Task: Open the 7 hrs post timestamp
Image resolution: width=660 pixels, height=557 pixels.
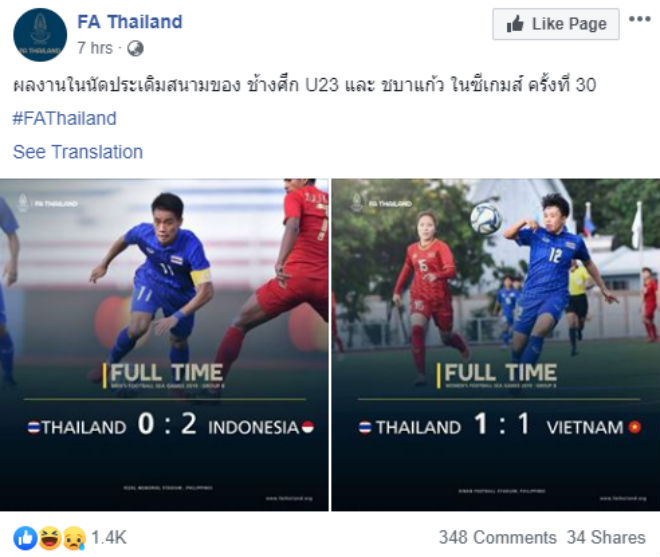Action: tap(95, 48)
